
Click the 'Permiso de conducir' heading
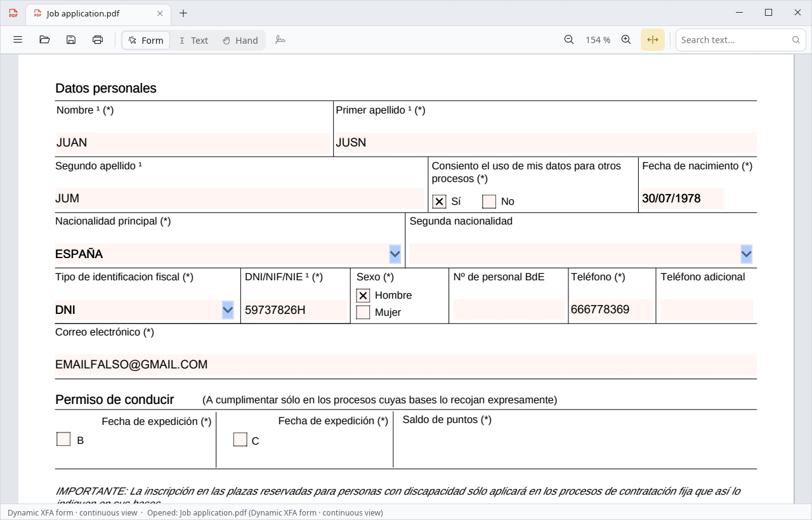115,400
